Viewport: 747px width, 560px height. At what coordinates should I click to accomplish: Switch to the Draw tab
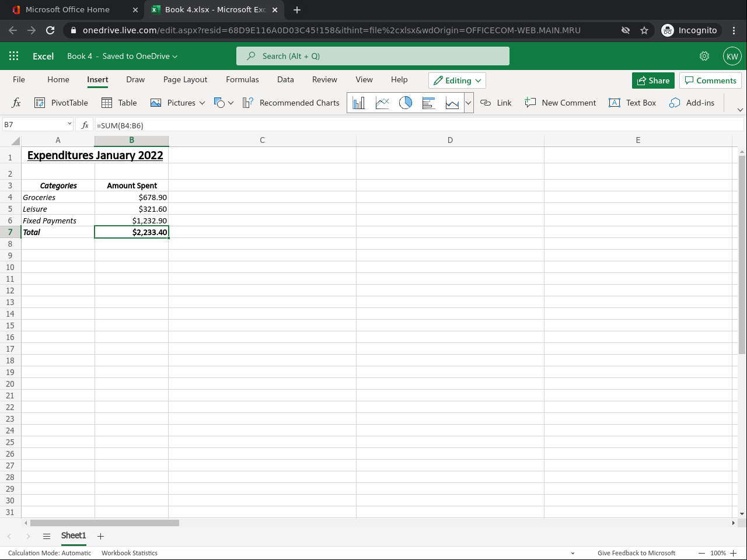click(135, 80)
